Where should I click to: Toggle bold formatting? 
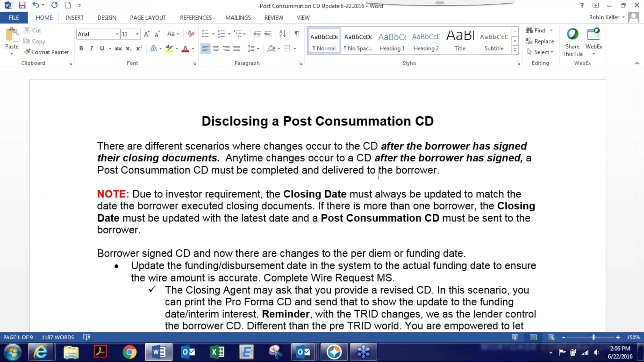(x=81, y=48)
